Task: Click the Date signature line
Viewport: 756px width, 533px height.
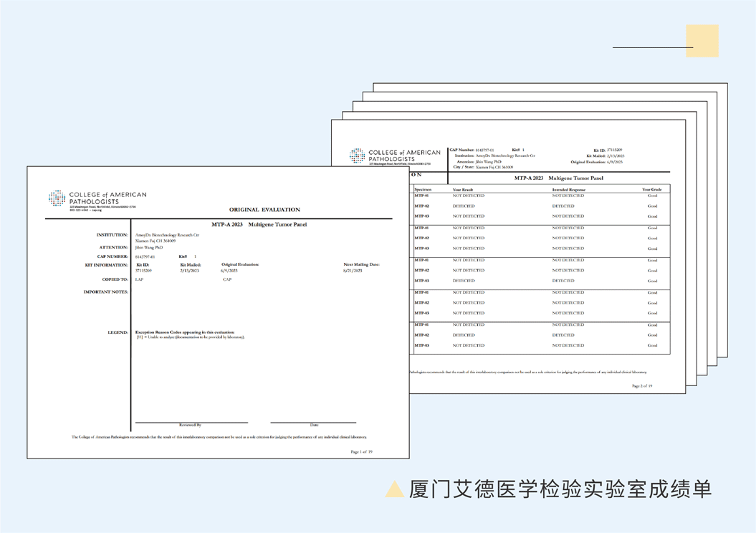Action: click(313, 421)
